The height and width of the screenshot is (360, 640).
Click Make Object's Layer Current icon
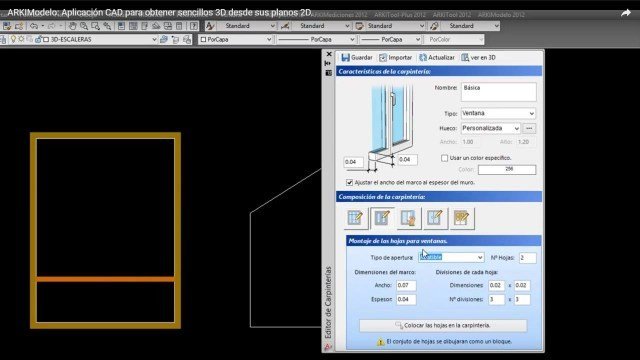pyautogui.click(x=164, y=40)
